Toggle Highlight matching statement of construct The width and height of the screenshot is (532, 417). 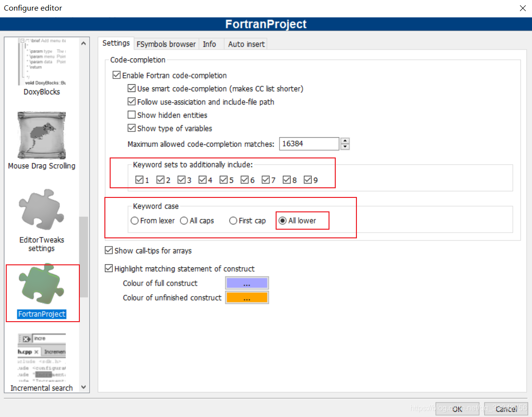[x=109, y=268]
